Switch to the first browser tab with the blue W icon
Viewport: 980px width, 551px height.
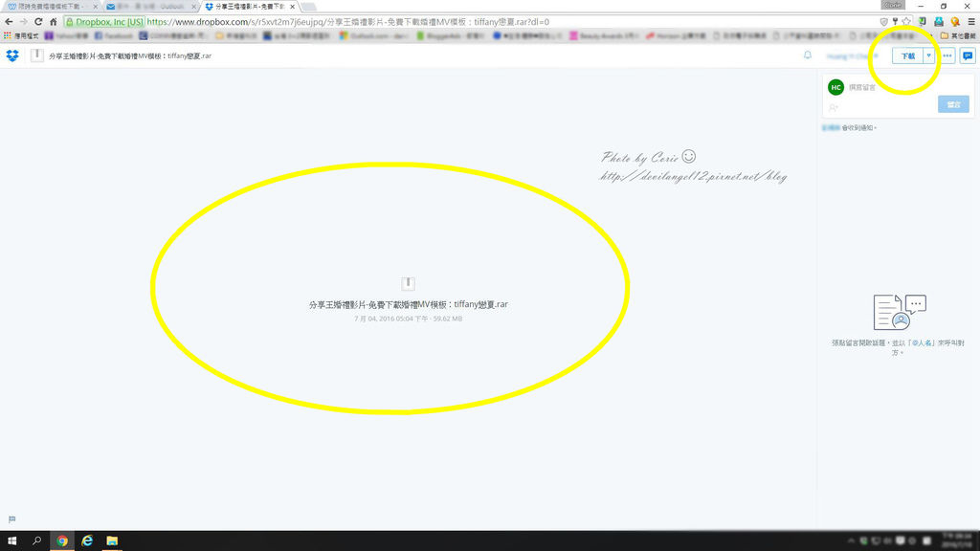pyautogui.click(x=50, y=7)
